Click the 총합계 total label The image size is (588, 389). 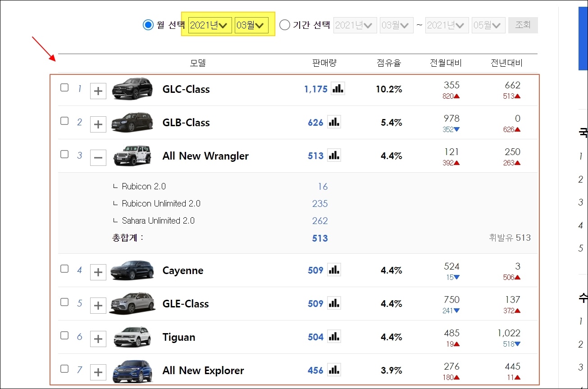(x=128, y=238)
